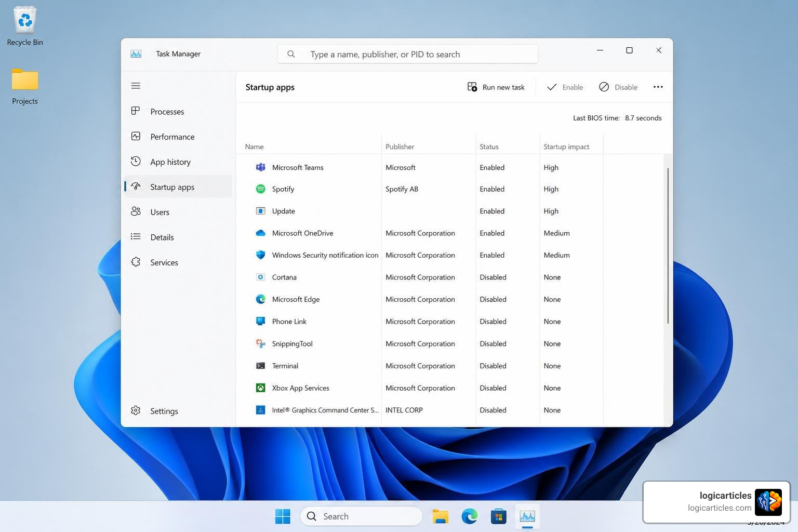Viewport: 798px width, 532px height.
Task: Sort by the Startup impact column header
Action: click(566, 147)
